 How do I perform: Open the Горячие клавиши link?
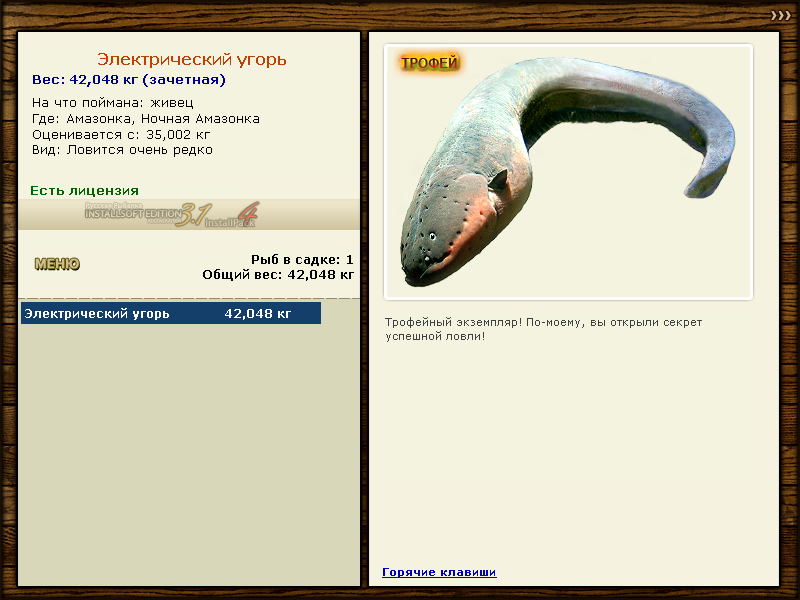(x=439, y=572)
